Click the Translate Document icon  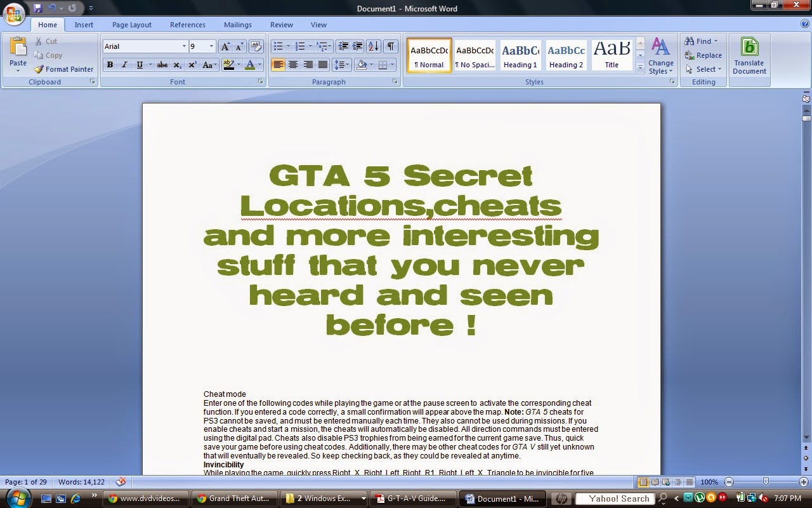tap(749, 48)
